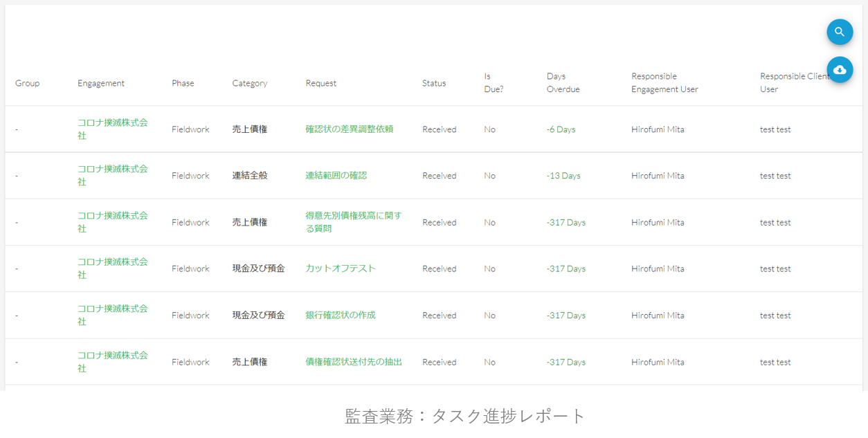Sort by Request column header
868x438 pixels.
[x=321, y=83]
